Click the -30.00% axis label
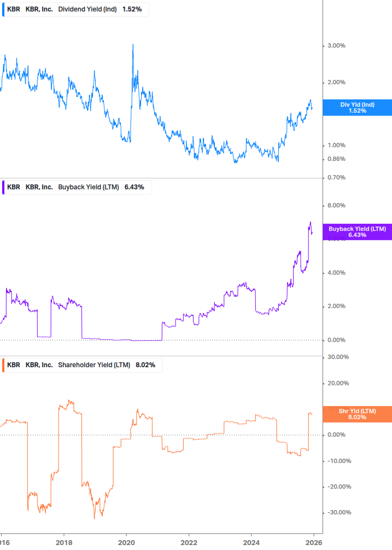 pyautogui.click(x=339, y=512)
